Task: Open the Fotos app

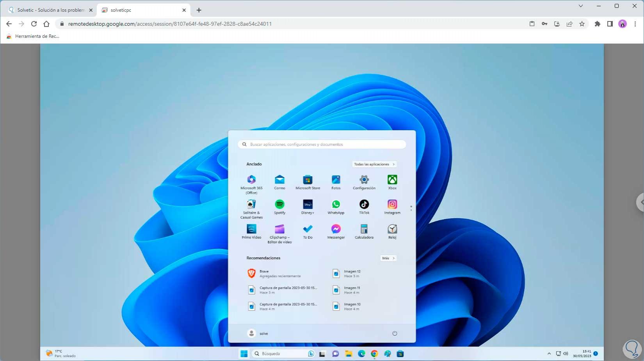Action: (336, 182)
